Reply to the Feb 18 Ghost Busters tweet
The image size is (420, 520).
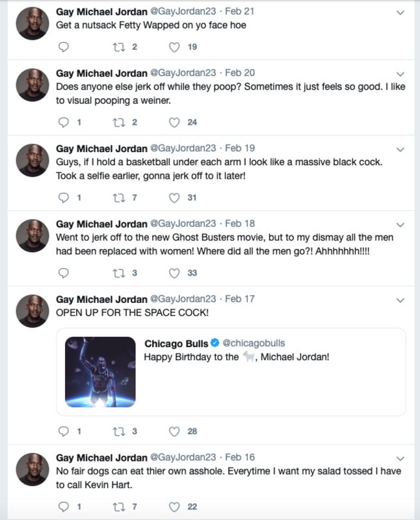click(63, 273)
